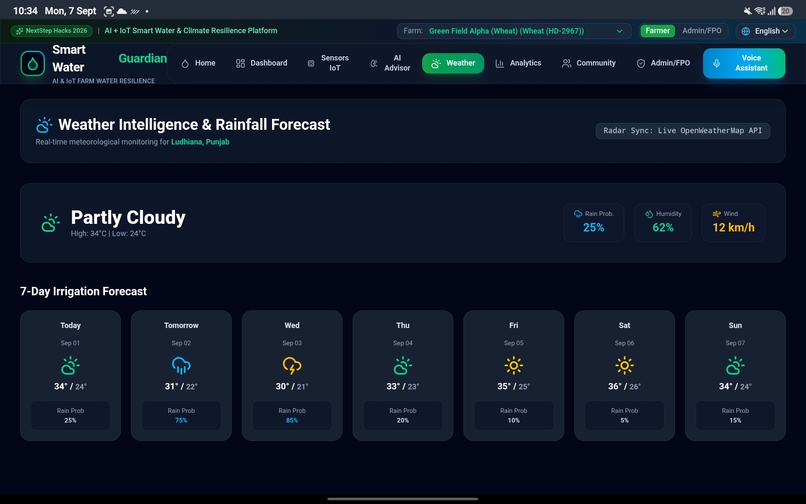Click the muted bell status icon
Image resolution: width=806 pixels, height=504 pixels.
(x=747, y=11)
